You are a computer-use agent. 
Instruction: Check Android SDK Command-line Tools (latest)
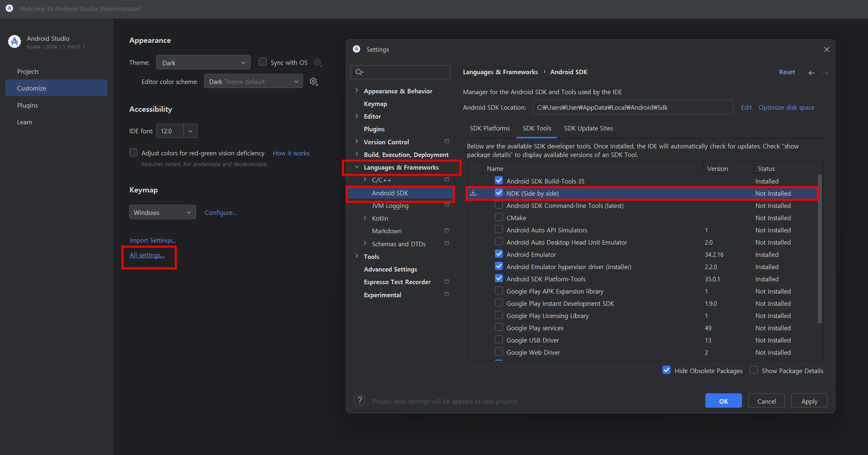coord(499,205)
